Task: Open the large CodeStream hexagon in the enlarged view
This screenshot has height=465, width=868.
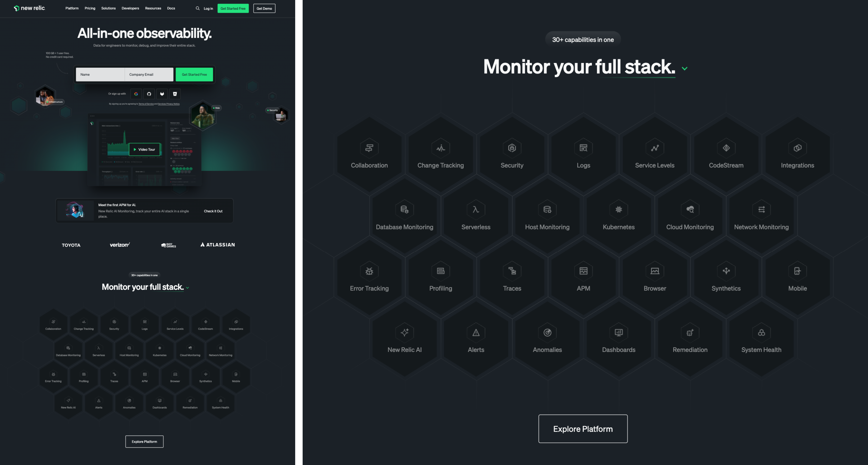Action: 726,154
